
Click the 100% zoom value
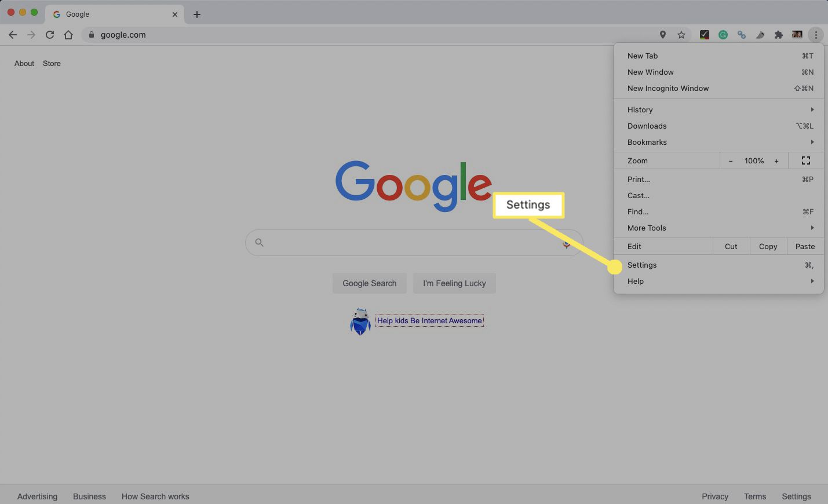[754, 161]
